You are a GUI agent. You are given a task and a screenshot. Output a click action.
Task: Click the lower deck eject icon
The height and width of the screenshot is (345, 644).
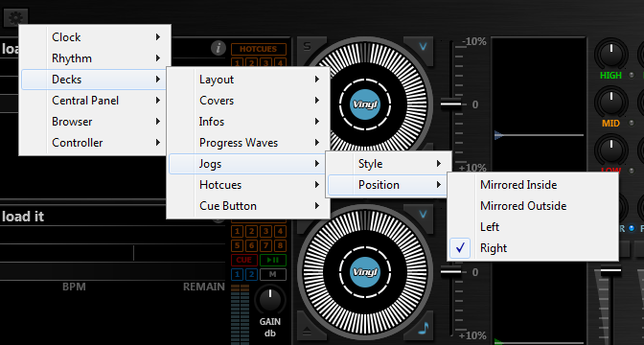[307, 330]
